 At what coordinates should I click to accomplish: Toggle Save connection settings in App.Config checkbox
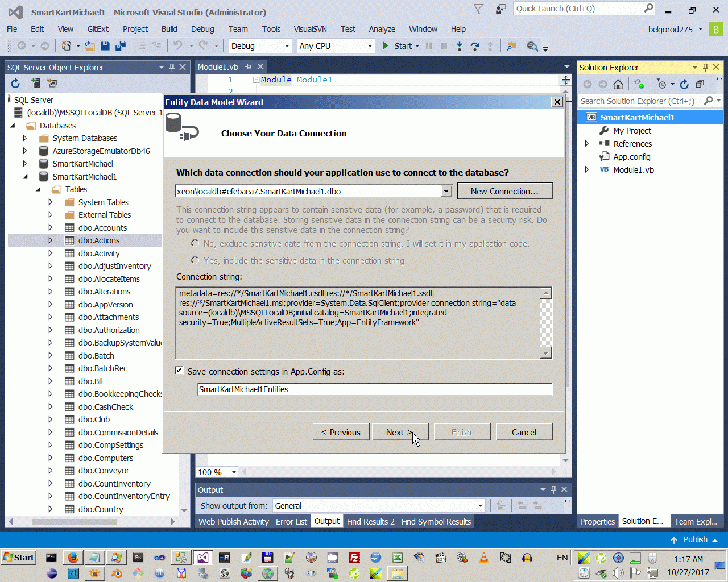pyautogui.click(x=179, y=371)
